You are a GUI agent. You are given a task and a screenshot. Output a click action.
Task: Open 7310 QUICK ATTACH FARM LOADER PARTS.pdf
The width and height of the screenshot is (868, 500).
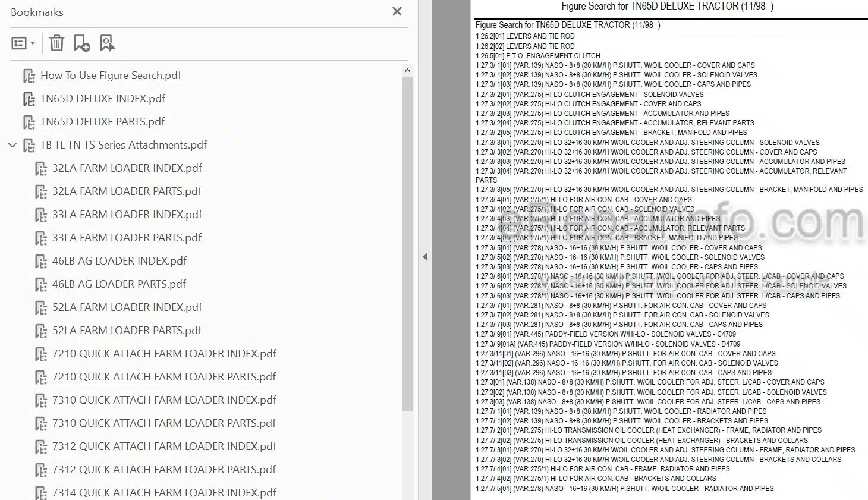[164, 423]
